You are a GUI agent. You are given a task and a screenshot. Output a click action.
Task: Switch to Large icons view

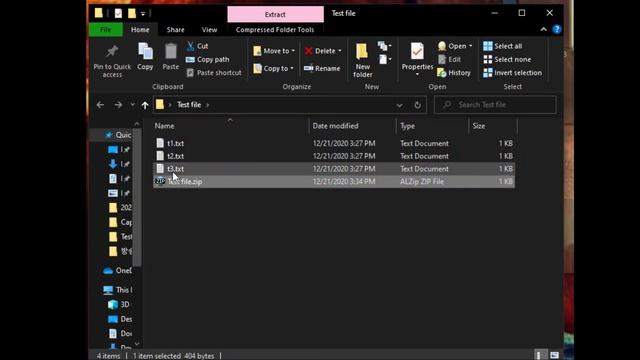pyautogui.click(x=554, y=355)
